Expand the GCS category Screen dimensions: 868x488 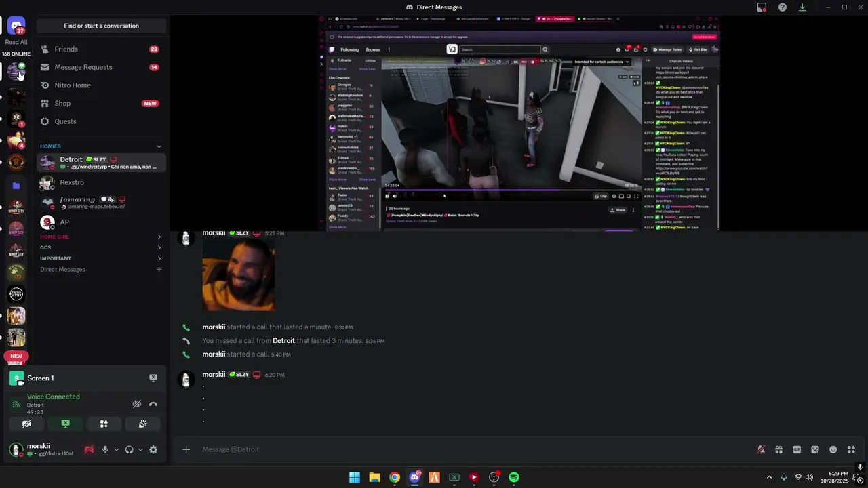pos(159,247)
